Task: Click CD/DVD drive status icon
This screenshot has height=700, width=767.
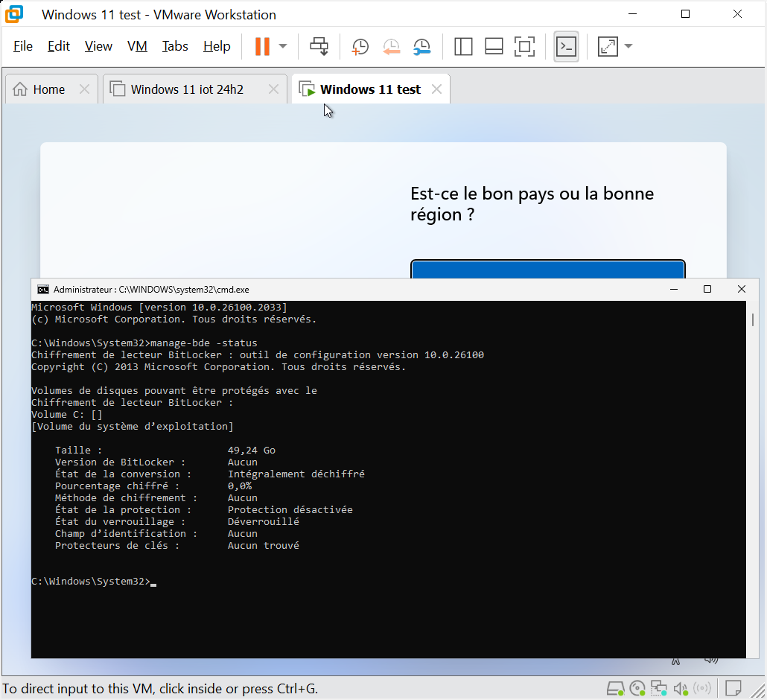Action: pos(637,689)
